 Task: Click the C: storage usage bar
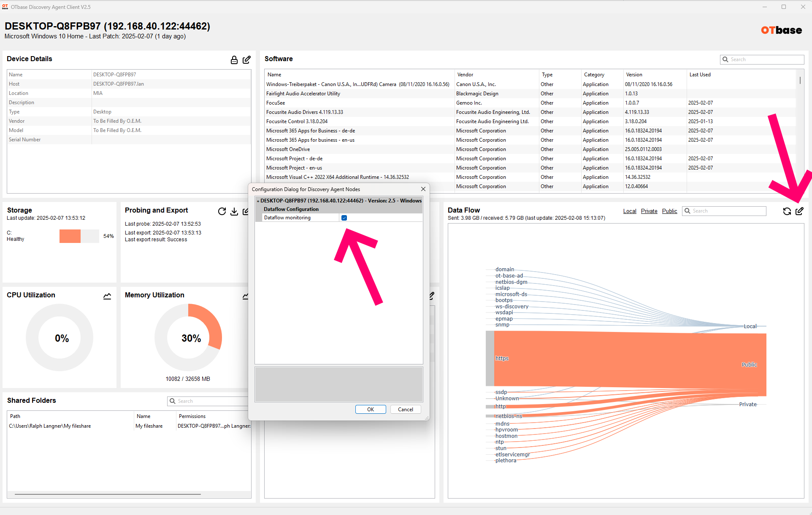[79, 236]
